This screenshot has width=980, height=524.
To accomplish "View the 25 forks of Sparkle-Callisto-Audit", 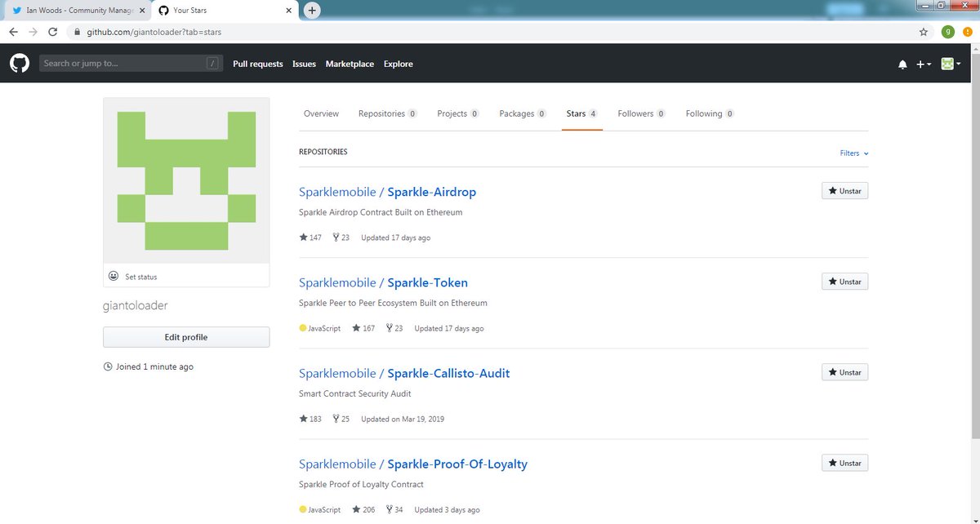I will click(x=341, y=419).
